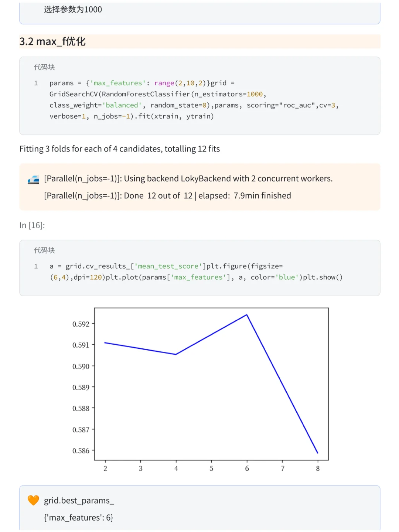Click the {'max_features': 6} result text
The width and height of the screenshot is (399, 532).
pos(79,518)
